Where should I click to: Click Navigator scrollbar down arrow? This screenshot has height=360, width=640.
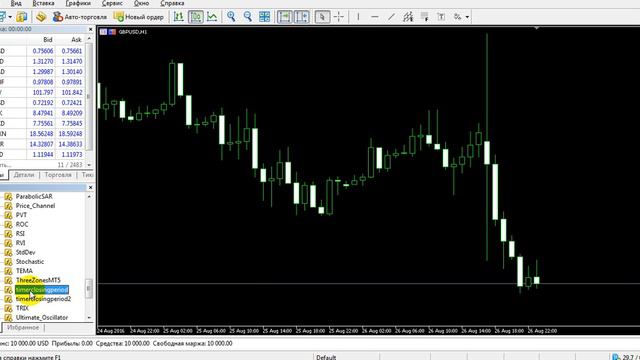point(89,318)
